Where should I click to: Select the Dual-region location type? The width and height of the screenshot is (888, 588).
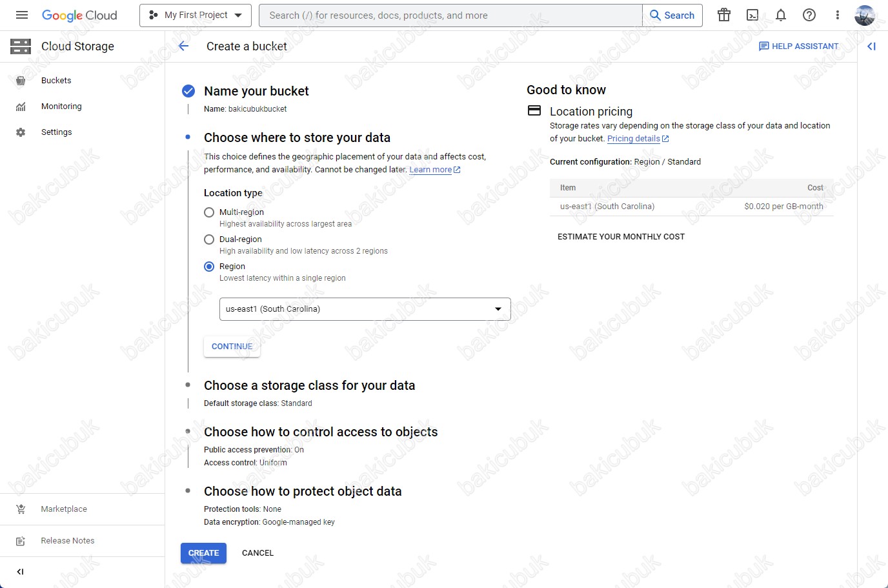coord(209,239)
